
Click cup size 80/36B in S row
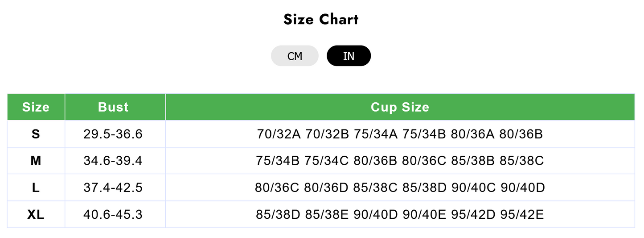[x=521, y=134]
